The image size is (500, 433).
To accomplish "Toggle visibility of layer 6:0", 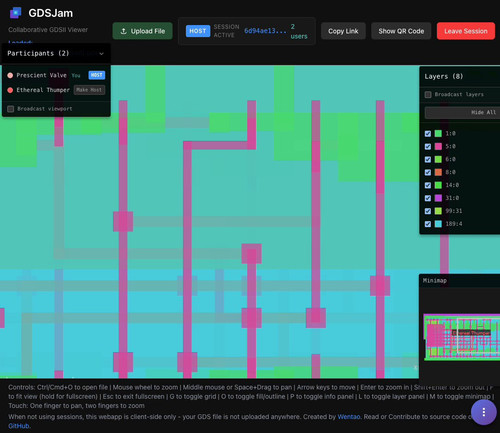I will (x=428, y=160).
